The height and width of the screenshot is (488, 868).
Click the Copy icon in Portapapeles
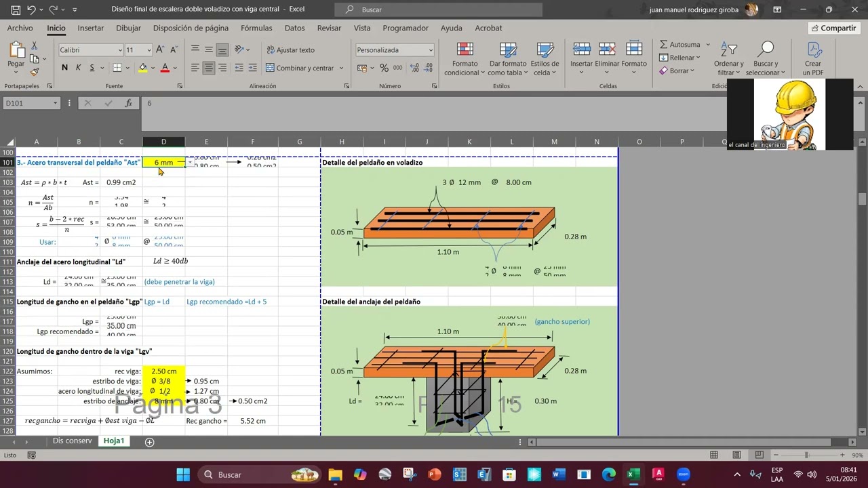coord(34,59)
